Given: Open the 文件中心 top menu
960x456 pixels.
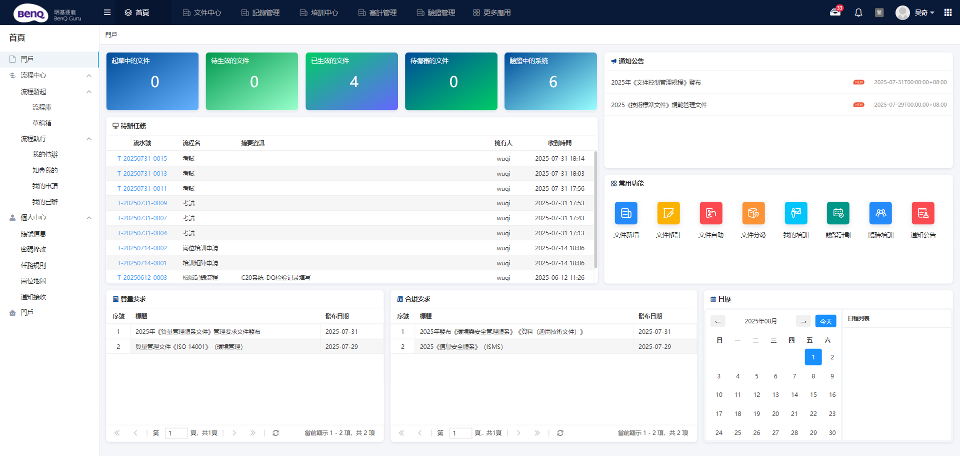Looking at the screenshot, I should pos(202,12).
